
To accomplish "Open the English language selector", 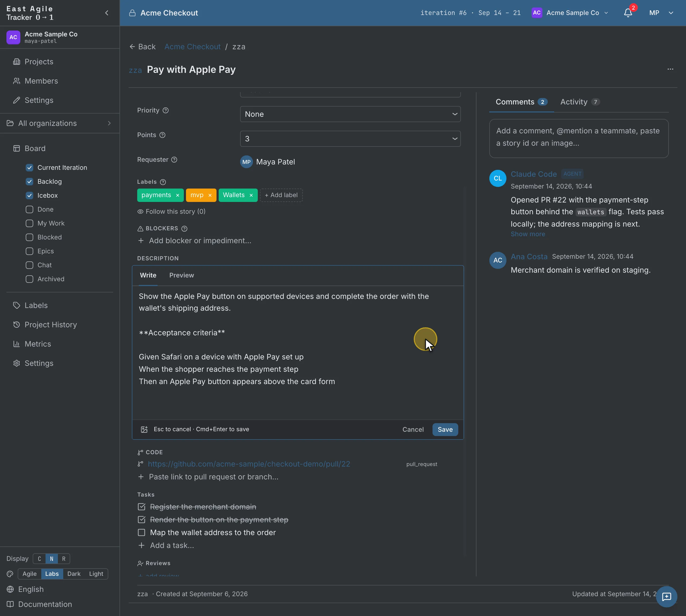I will (x=31, y=589).
